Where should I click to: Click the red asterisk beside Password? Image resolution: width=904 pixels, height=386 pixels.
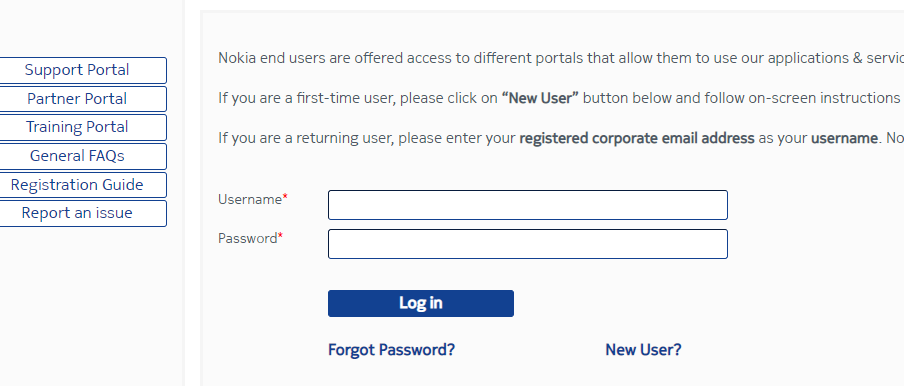(281, 236)
